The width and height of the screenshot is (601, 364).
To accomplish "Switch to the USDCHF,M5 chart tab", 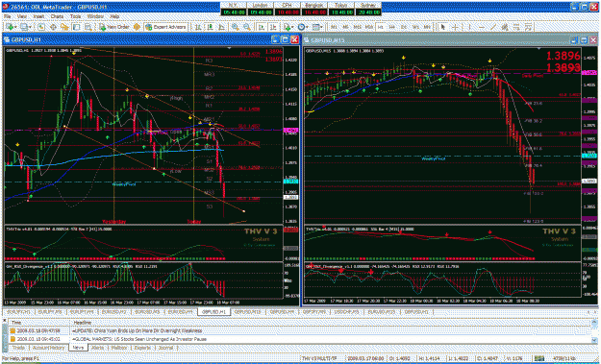I will 346,312.
